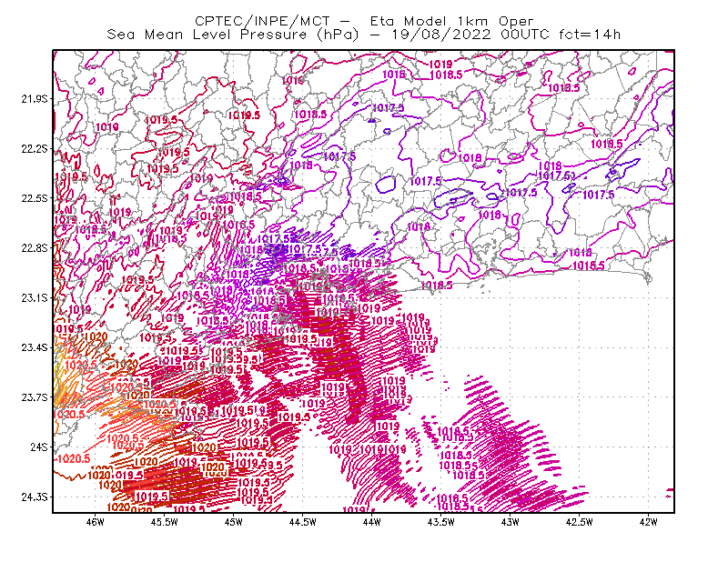Click the date "19/08/2022 00UTC"

[x=470, y=35]
